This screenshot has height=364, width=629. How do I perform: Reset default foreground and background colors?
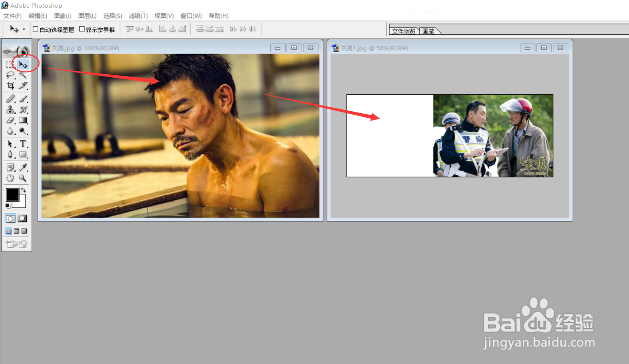tap(8, 206)
